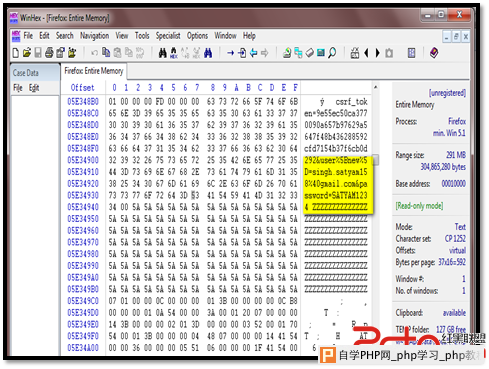
Task: Click the Go To Offset arrow icon
Action: [x=230, y=53]
